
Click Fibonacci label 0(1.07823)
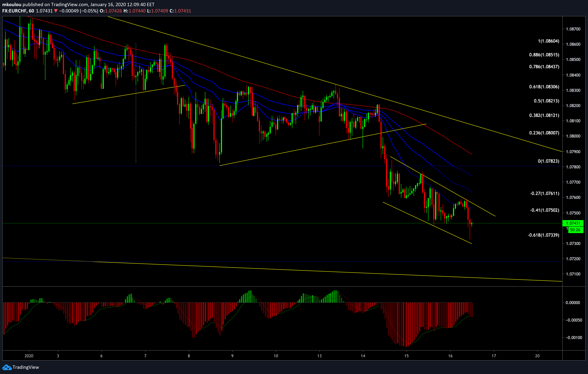(x=548, y=161)
